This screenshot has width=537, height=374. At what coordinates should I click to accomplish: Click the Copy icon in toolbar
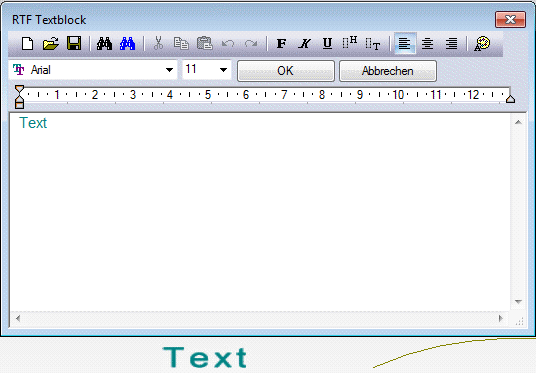(181, 44)
